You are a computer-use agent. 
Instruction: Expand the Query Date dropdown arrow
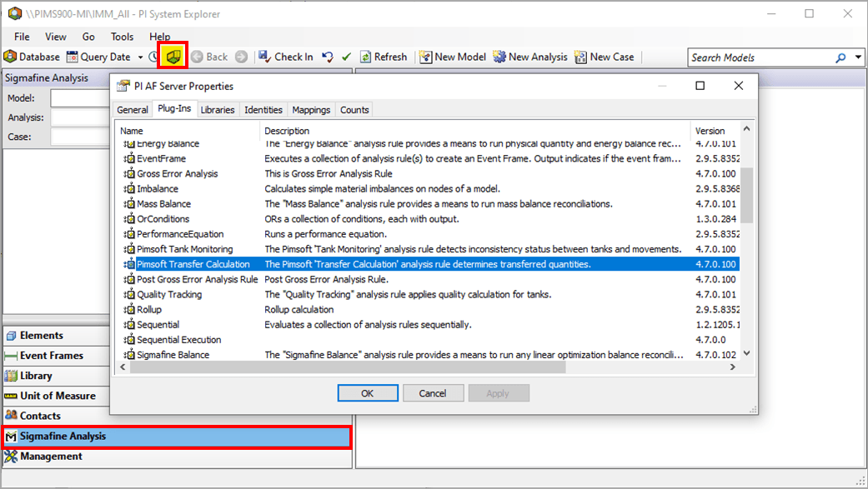(138, 57)
